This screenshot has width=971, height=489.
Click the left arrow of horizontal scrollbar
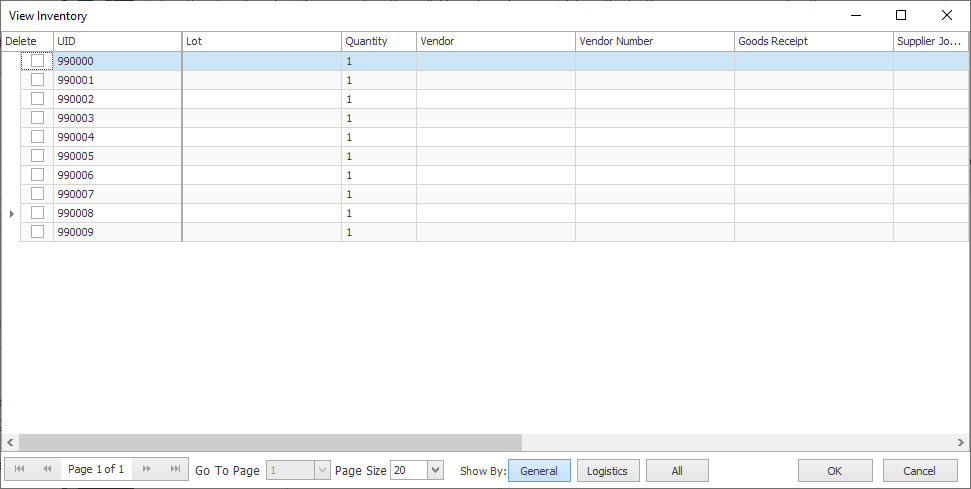(10, 442)
